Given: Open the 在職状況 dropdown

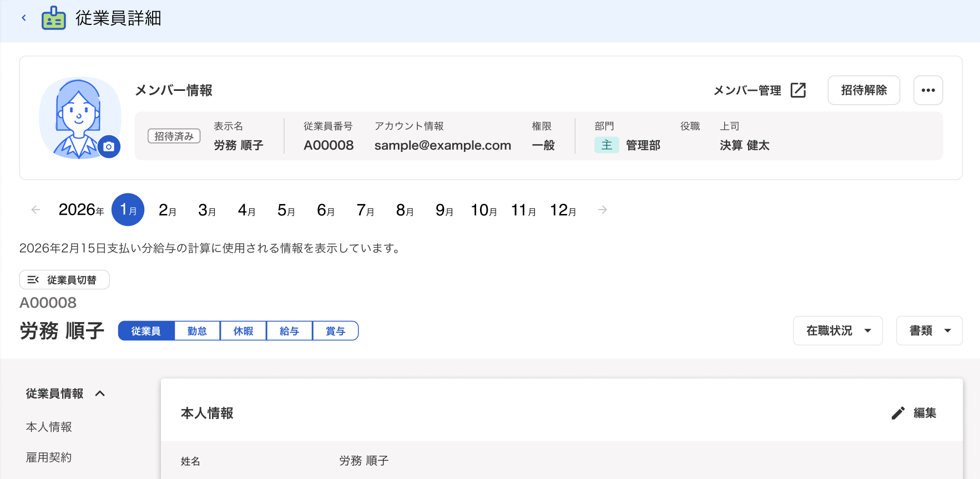Looking at the screenshot, I should click(x=838, y=331).
